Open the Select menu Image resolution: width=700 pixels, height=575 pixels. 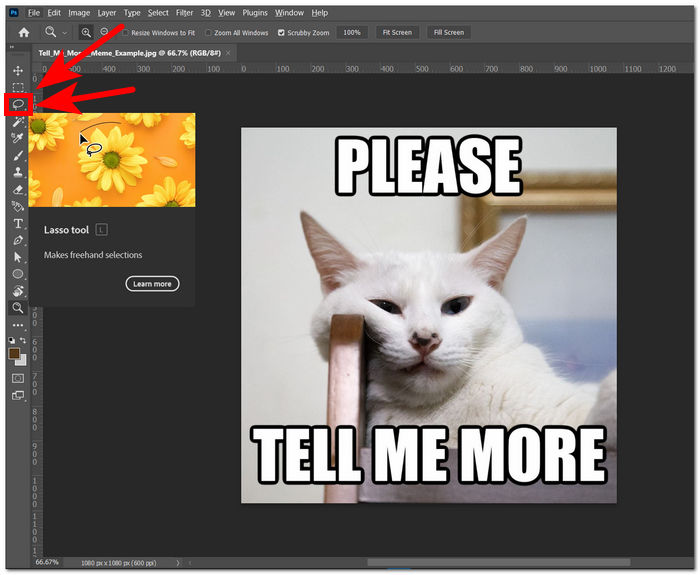[x=158, y=13]
